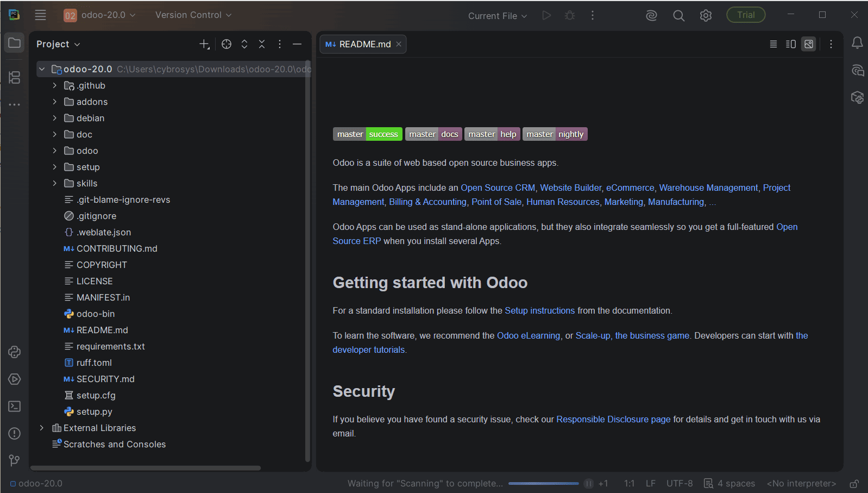Click the new file plus icon in Project panel
Image resolution: width=868 pixels, height=493 pixels.
pyautogui.click(x=204, y=44)
